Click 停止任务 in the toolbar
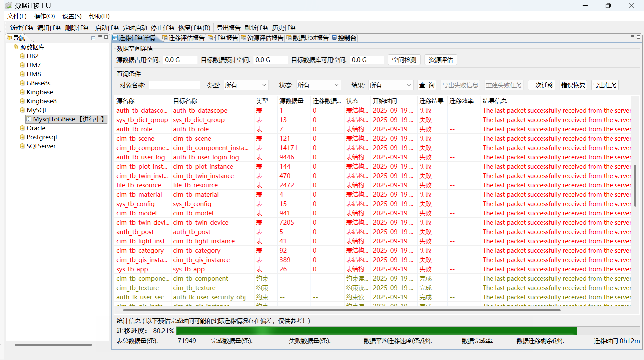 (x=162, y=28)
